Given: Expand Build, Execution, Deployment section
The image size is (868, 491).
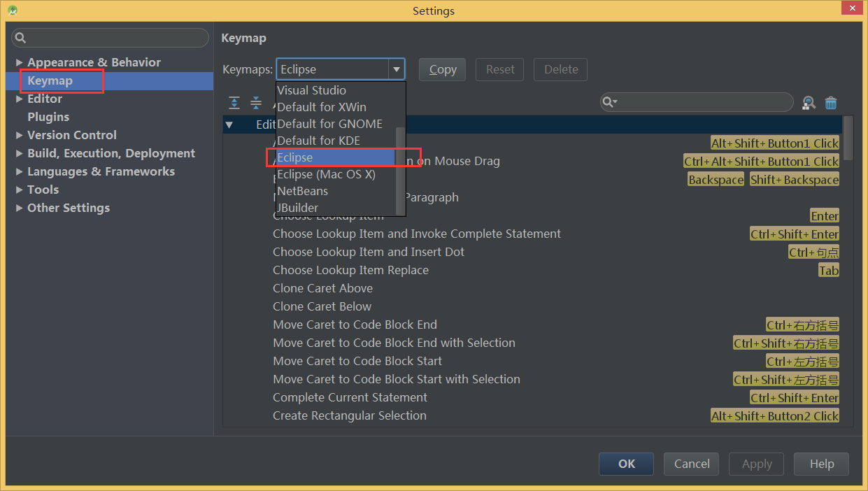Looking at the screenshot, I should 20,154.
